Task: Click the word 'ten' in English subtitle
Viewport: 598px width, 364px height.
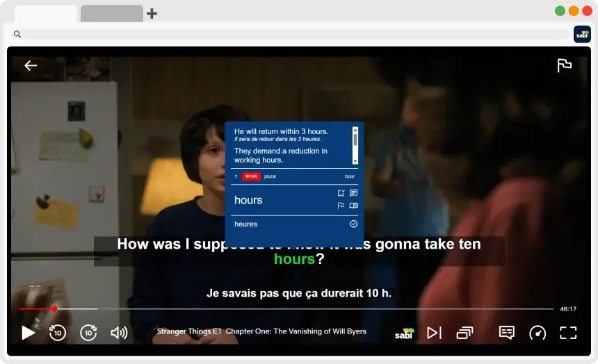Action: 469,244
